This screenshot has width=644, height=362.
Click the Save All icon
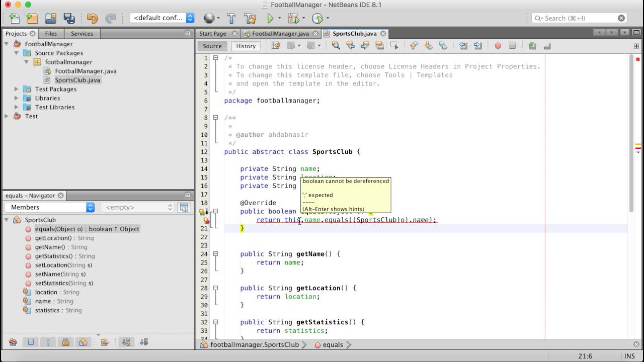click(x=69, y=19)
